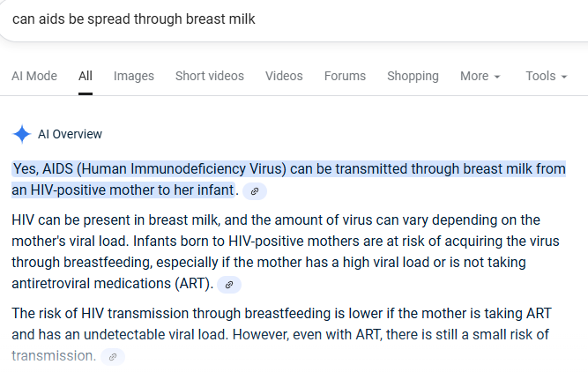Click source link icon after first highlighted sentence
588x372 pixels.
[x=255, y=190]
